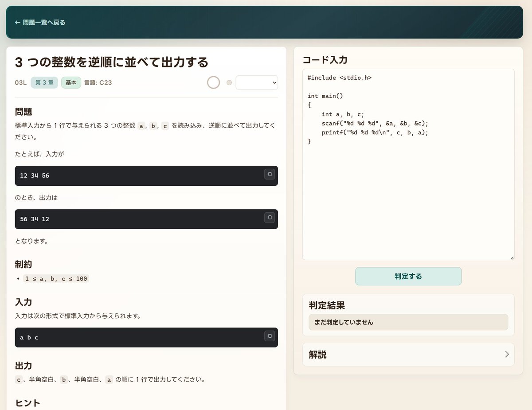Click the problem title 3 つの整数を逆順に並べて出力する
Viewport: 532px width, 410px height.
[x=112, y=62]
